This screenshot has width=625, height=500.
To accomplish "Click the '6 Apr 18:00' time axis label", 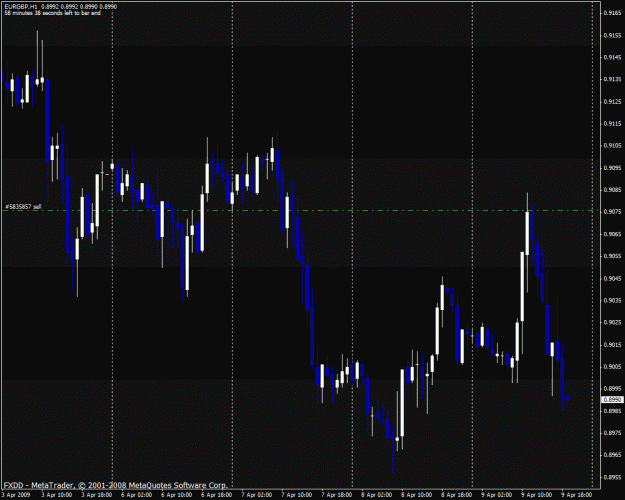I will coord(217,495).
